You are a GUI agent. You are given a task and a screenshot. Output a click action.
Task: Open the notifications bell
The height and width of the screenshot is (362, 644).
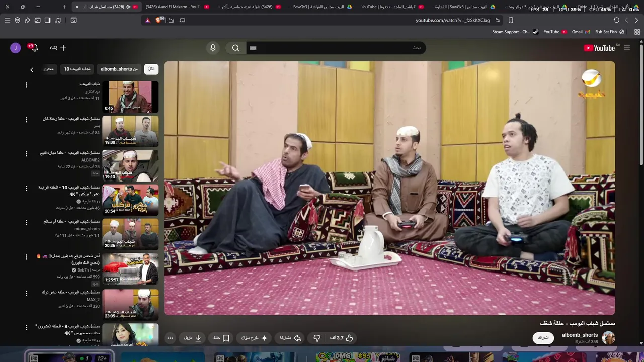[34, 48]
